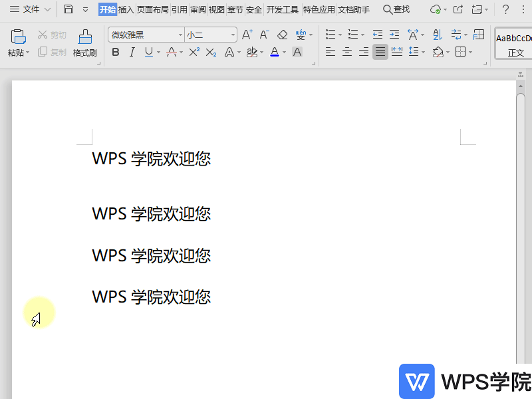
Task: Click the show/hide paragraph marks icon
Action: (x=456, y=35)
